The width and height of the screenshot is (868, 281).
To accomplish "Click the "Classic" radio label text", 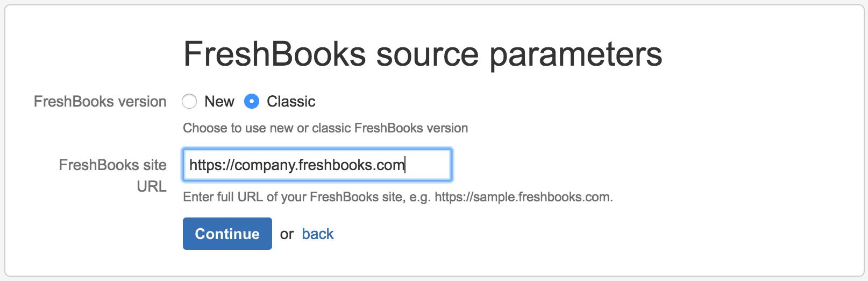I will [291, 101].
